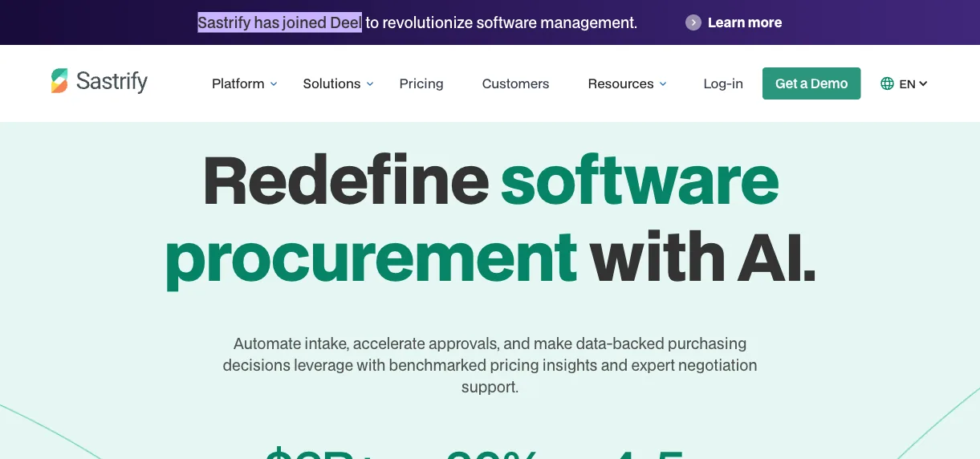Click the "Automate intake, accelerate approvals" paragraph

pyautogui.click(x=490, y=365)
